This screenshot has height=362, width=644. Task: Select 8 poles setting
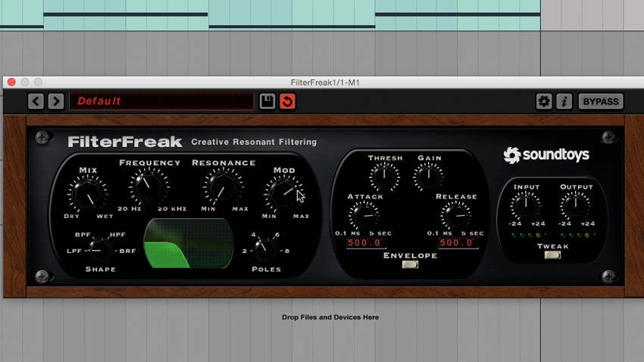coord(287,251)
